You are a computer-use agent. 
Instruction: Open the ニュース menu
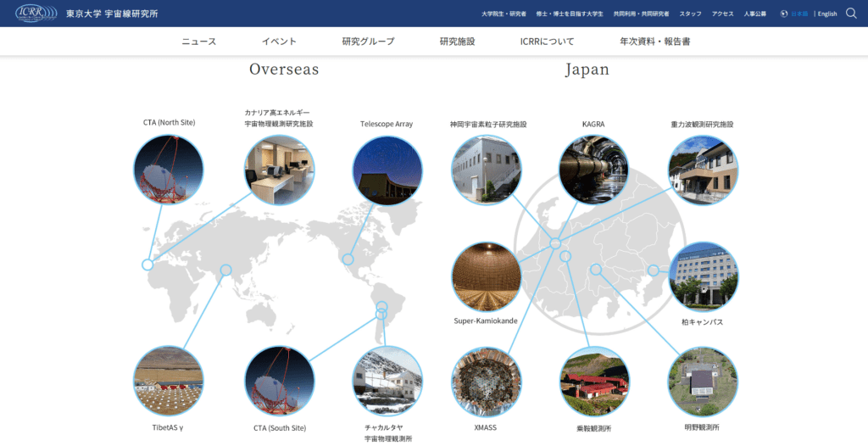tap(199, 42)
